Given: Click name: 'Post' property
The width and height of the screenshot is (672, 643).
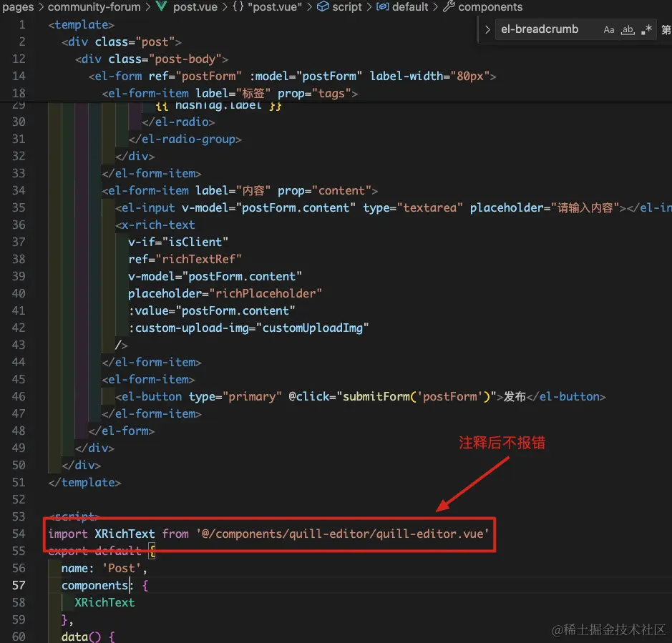Looking at the screenshot, I should tap(104, 568).
